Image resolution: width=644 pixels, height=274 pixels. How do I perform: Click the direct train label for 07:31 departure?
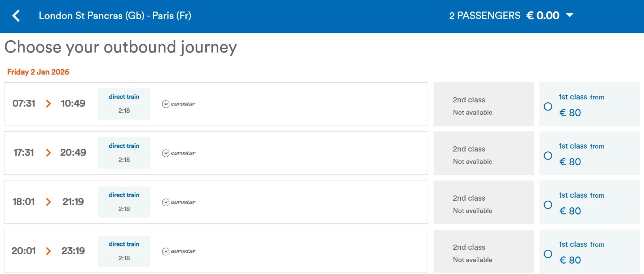click(x=124, y=96)
